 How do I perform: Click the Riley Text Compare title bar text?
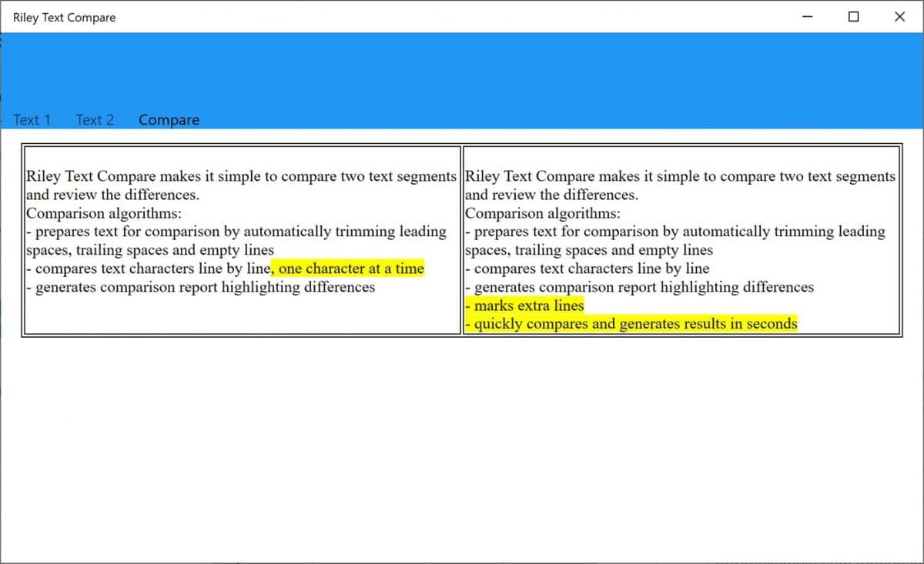click(x=64, y=17)
